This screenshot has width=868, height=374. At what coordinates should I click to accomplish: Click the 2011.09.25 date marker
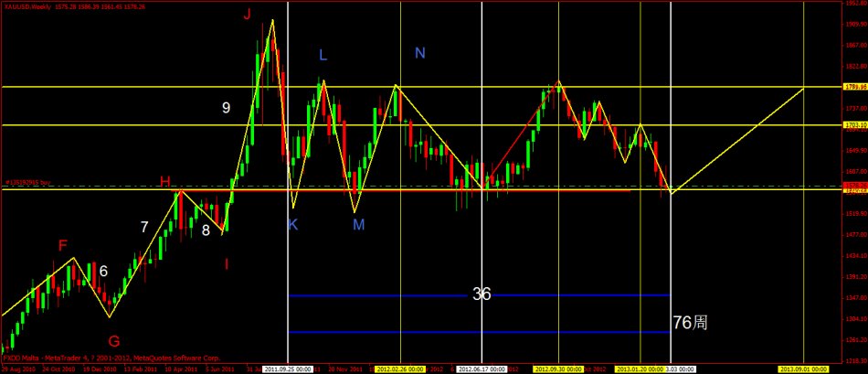[x=286, y=369]
